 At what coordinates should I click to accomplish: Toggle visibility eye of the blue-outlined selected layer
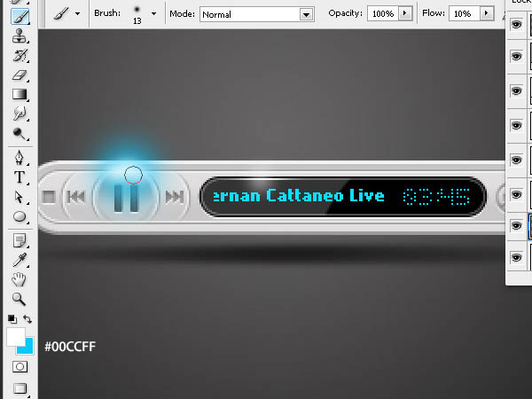[x=516, y=225]
